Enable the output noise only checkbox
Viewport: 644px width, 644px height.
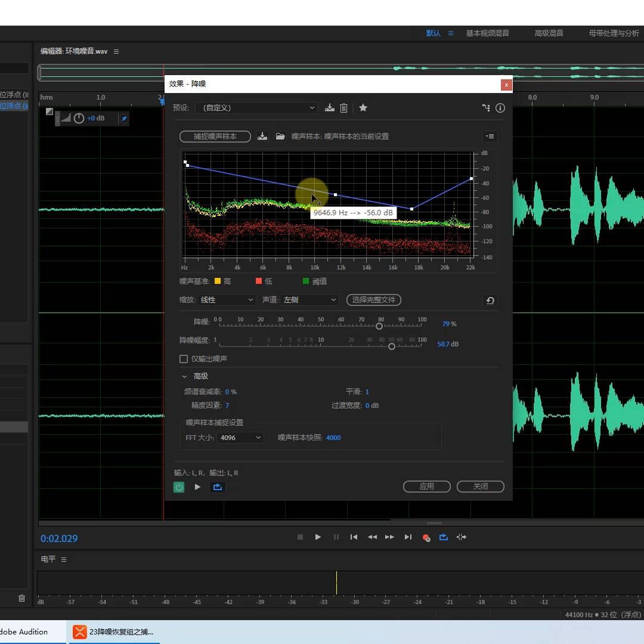pyautogui.click(x=184, y=358)
